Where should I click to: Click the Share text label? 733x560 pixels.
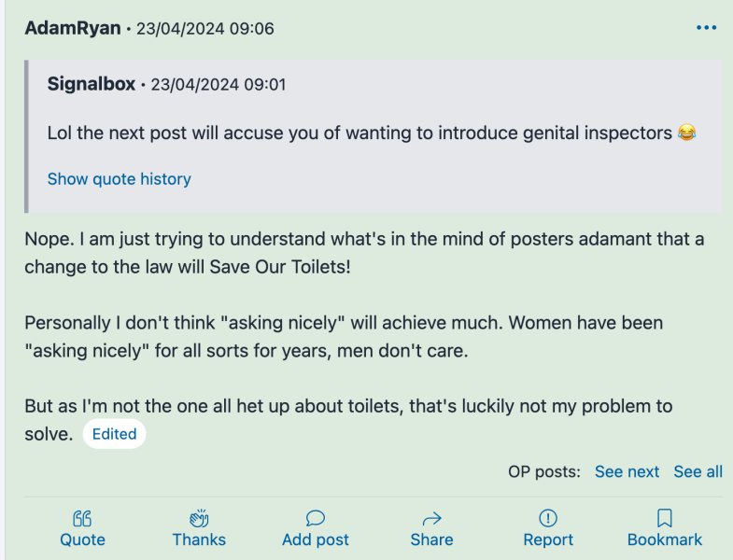[x=431, y=539]
